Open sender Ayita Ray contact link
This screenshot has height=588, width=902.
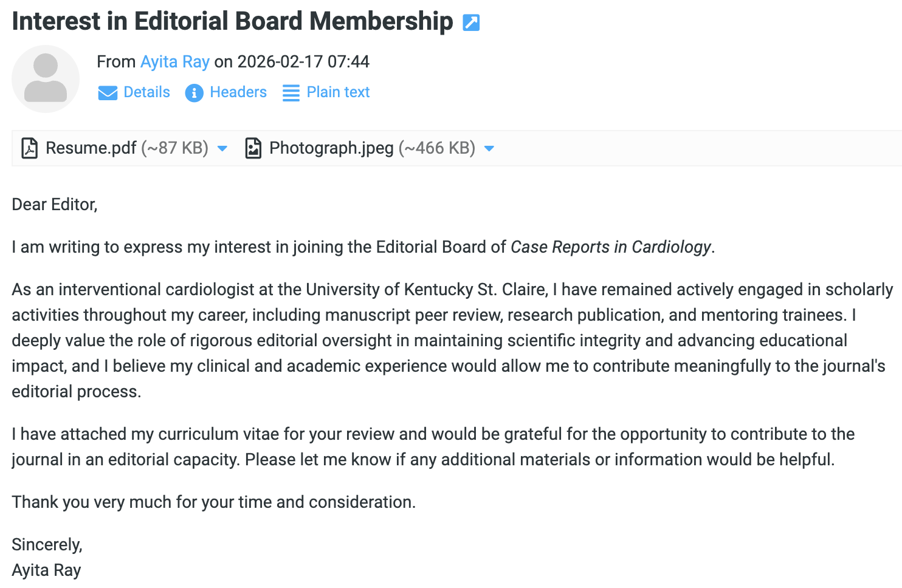pyautogui.click(x=175, y=61)
